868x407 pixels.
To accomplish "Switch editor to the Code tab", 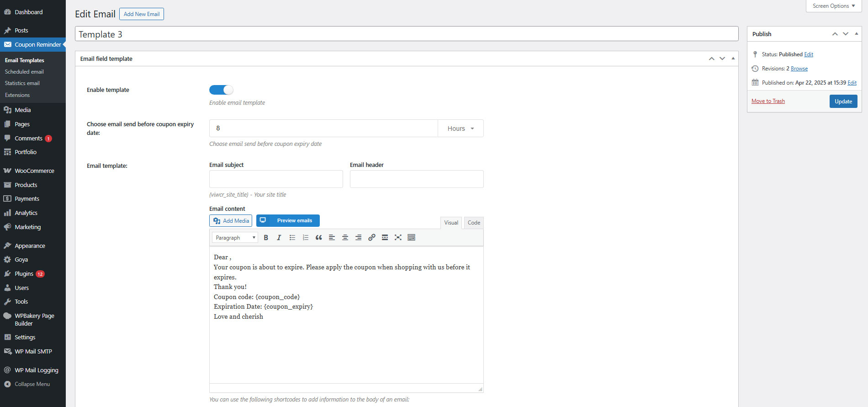I will 474,223.
